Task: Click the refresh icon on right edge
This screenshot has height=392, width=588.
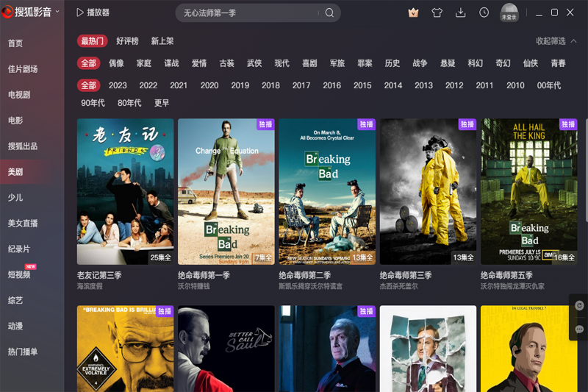Action: (x=579, y=306)
